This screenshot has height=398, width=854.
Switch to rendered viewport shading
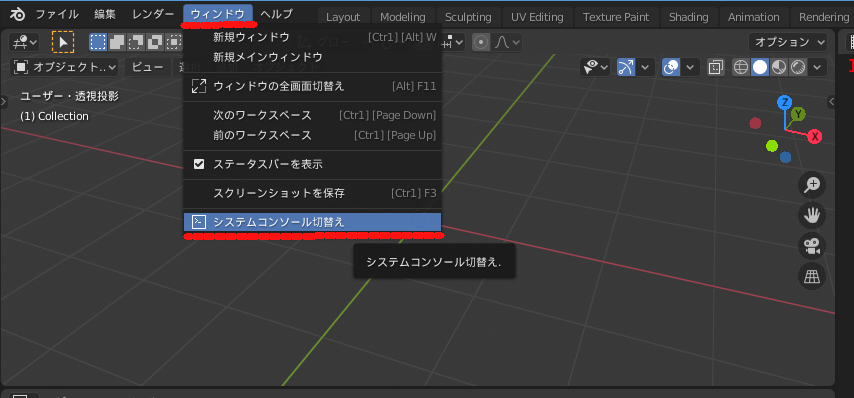click(798, 68)
